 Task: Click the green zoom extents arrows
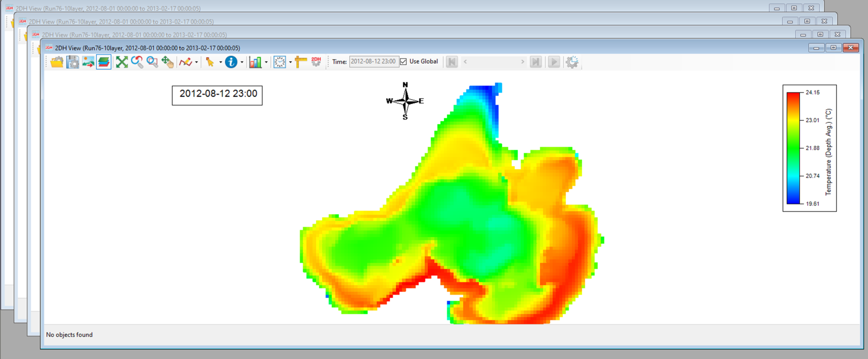coord(122,62)
